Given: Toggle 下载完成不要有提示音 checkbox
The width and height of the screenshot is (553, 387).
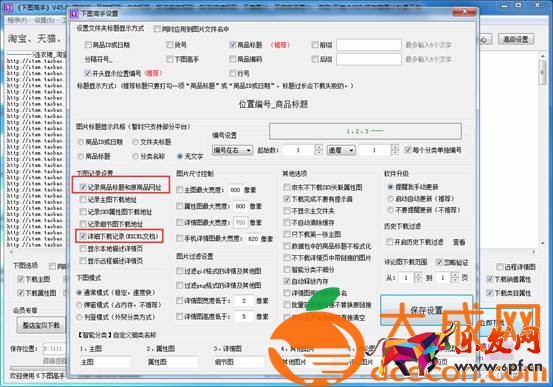Looking at the screenshot, I should pos(287,199).
